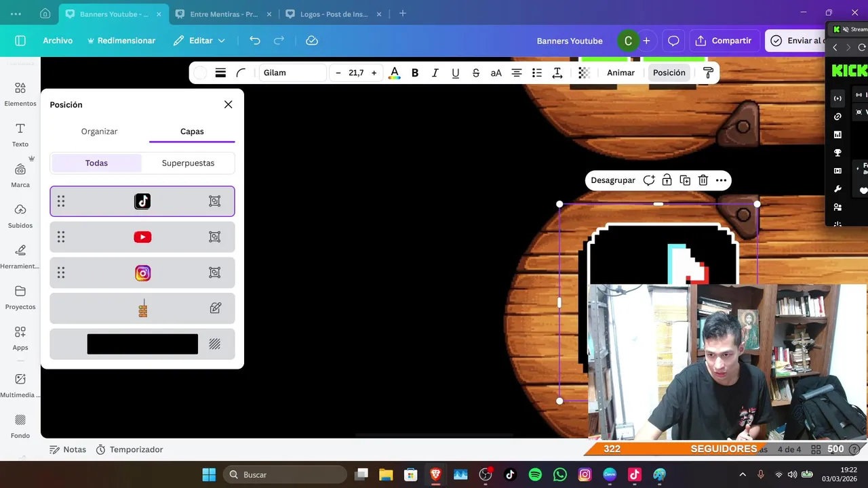Open the Herramientas sidebar panel

tap(20, 257)
